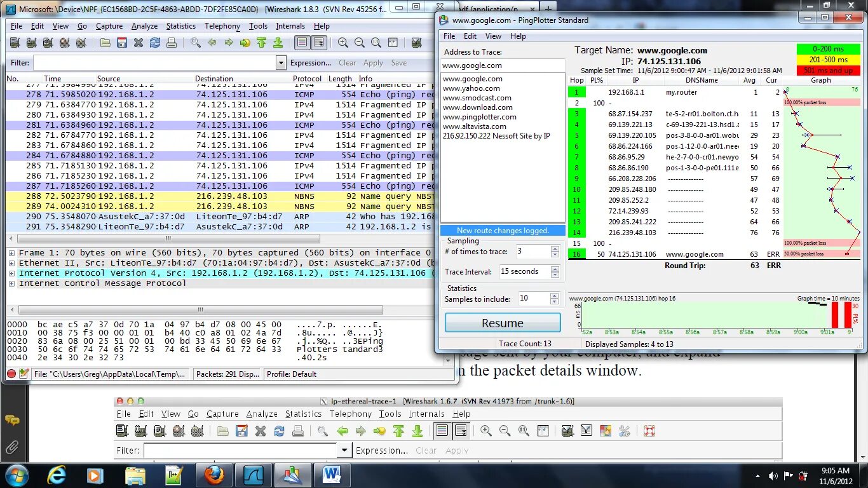Expand Internet Control Message Protocol node
This screenshot has width=868, height=488.
(11, 283)
